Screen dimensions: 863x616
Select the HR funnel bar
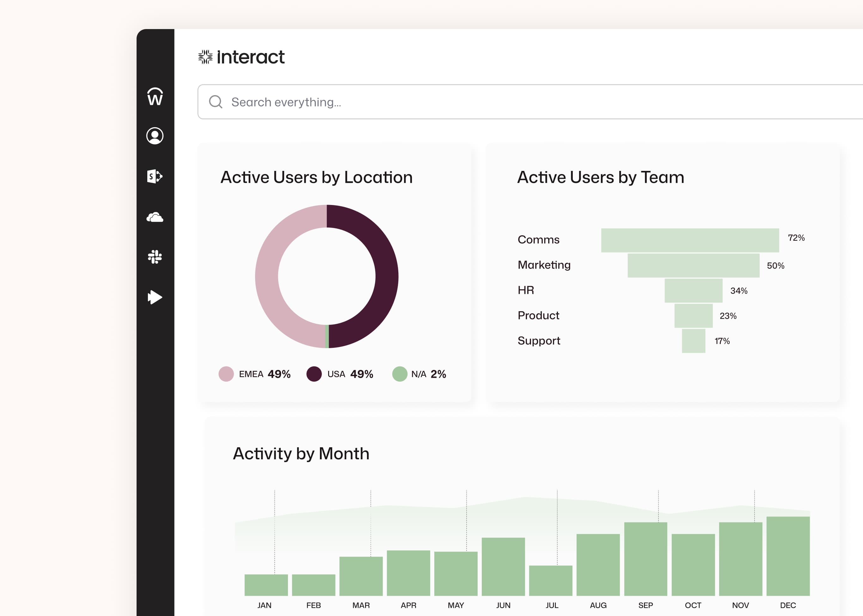point(693,291)
